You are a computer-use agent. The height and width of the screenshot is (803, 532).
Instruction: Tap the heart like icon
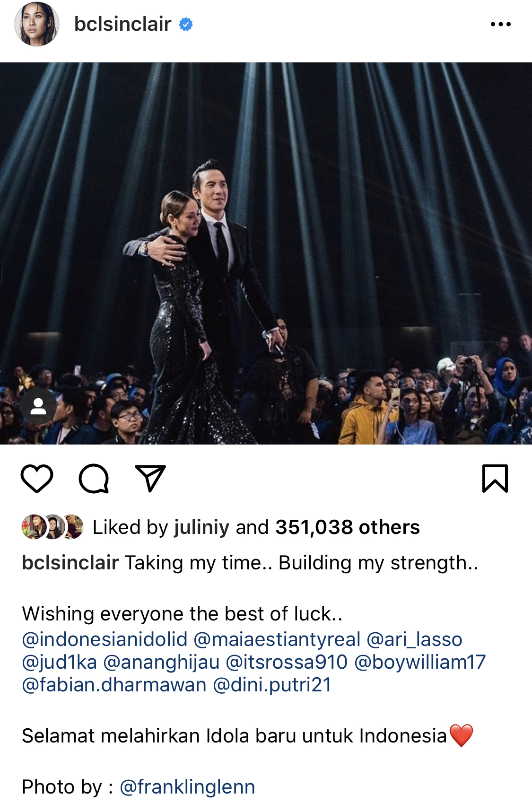(x=37, y=479)
